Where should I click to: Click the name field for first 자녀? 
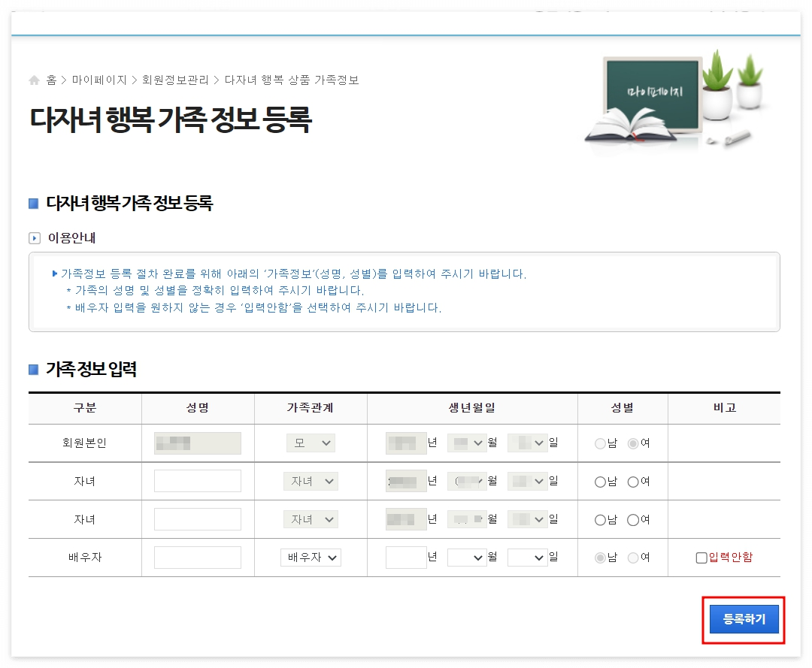click(197, 481)
